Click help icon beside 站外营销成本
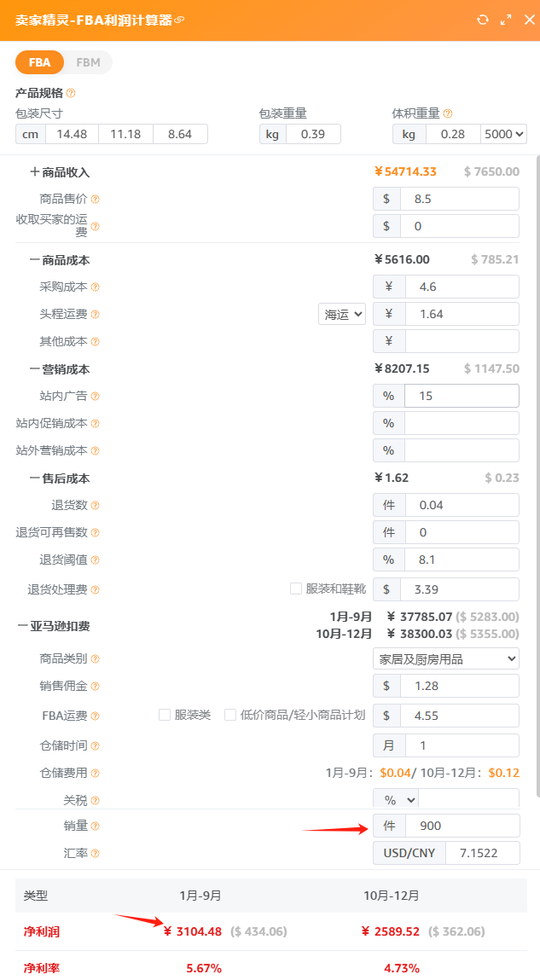The width and height of the screenshot is (540, 980). [x=95, y=450]
